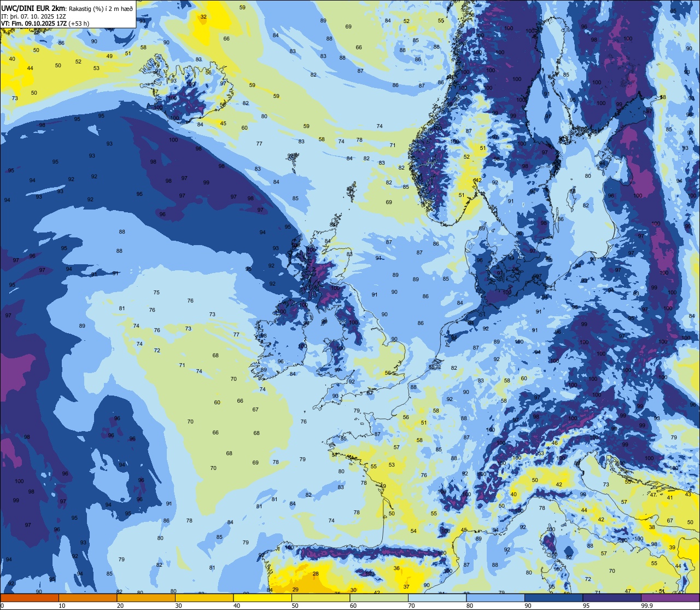Click the humidity value '32' in the top yellow area
The height and width of the screenshot is (610, 700).
point(203,17)
